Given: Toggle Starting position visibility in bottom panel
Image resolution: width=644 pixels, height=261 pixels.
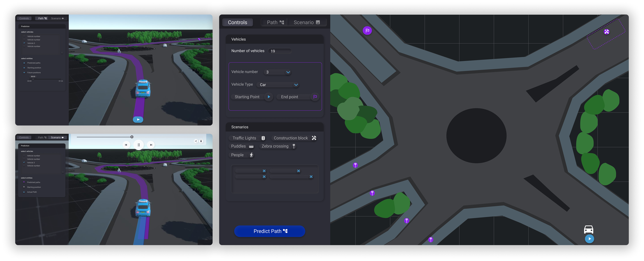Looking at the screenshot, I should tap(24, 187).
